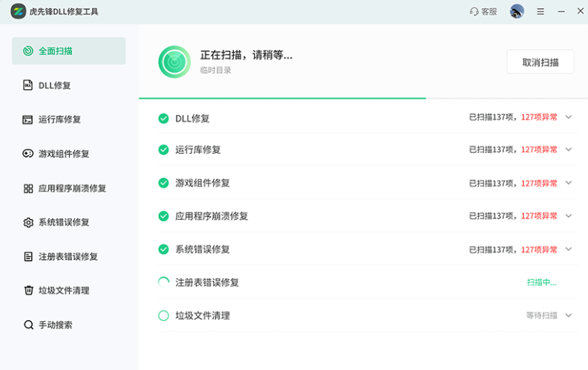Click the 运行库修复 terminal icon in sidebar

click(x=27, y=120)
